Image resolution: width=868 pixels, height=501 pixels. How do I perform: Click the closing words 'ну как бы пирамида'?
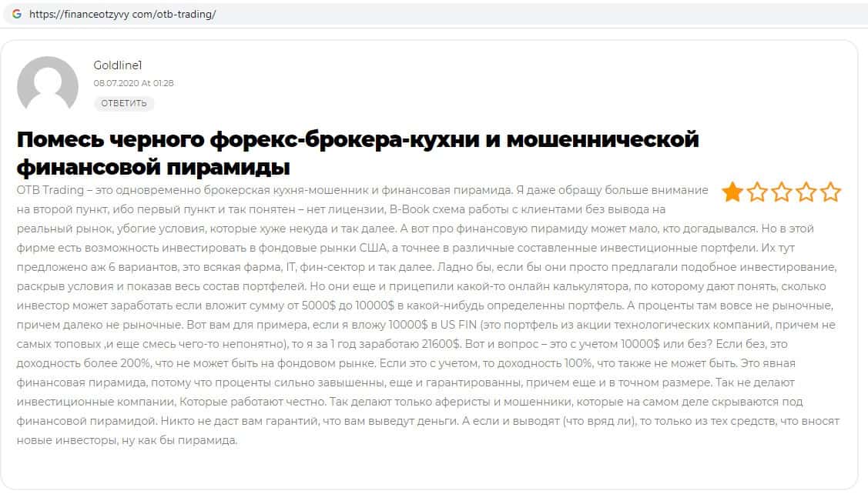click(179, 440)
